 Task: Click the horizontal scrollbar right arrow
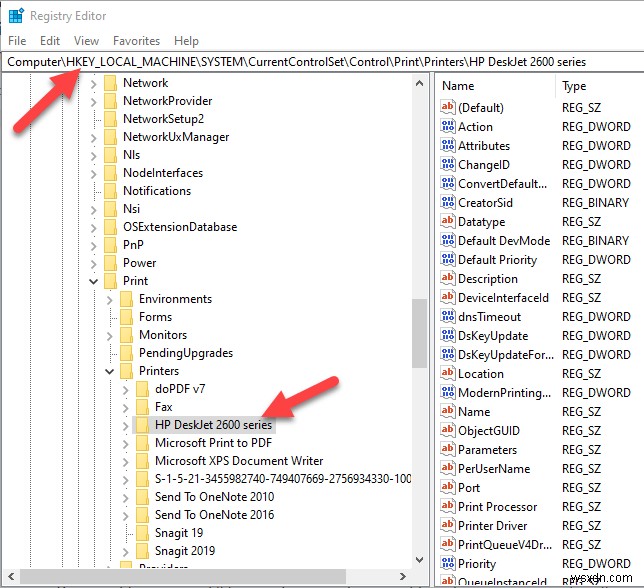[403, 577]
